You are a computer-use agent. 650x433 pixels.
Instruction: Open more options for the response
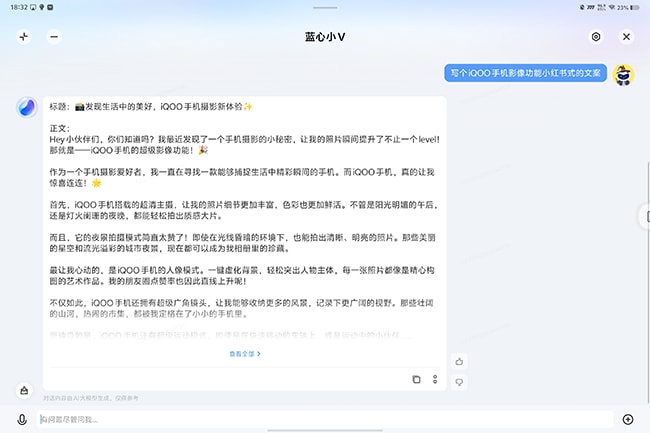pos(436,380)
